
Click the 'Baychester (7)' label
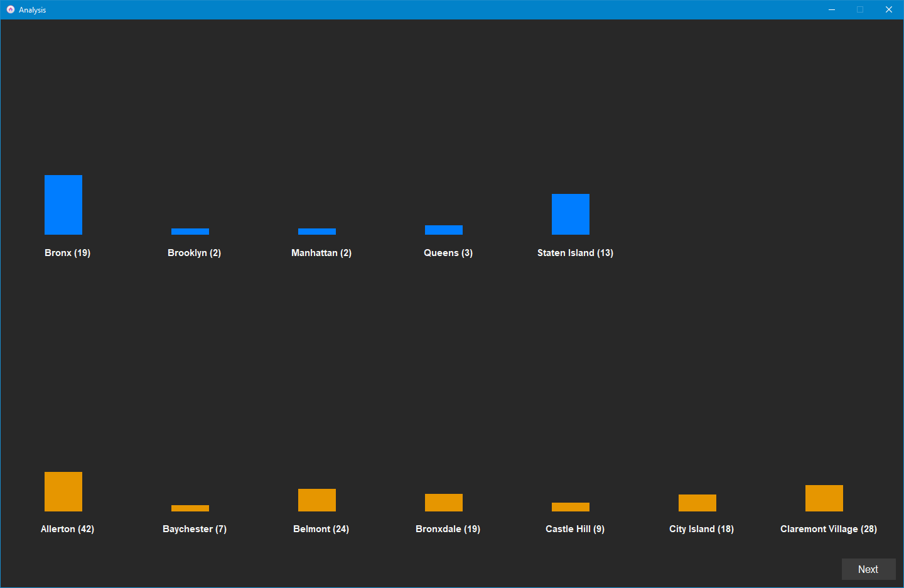coord(195,529)
